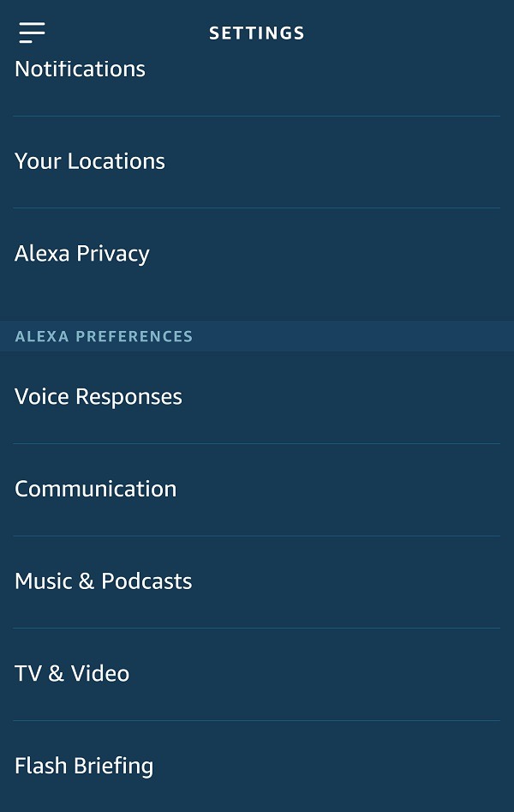Image resolution: width=514 pixels, height=812 pixels.
Task: Tap the highlighted Alexa Preferences band
Action: point(256,336)
